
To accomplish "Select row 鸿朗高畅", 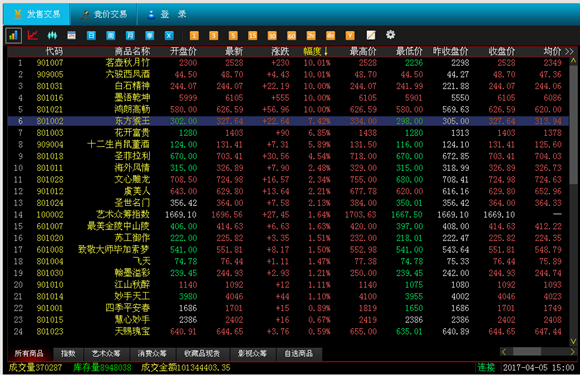I will tap(288, 110).
